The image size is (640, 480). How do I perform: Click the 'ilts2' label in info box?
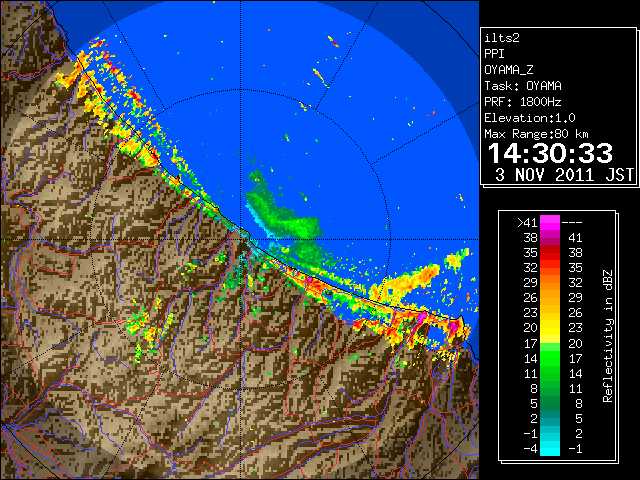[x=502, y=38]
